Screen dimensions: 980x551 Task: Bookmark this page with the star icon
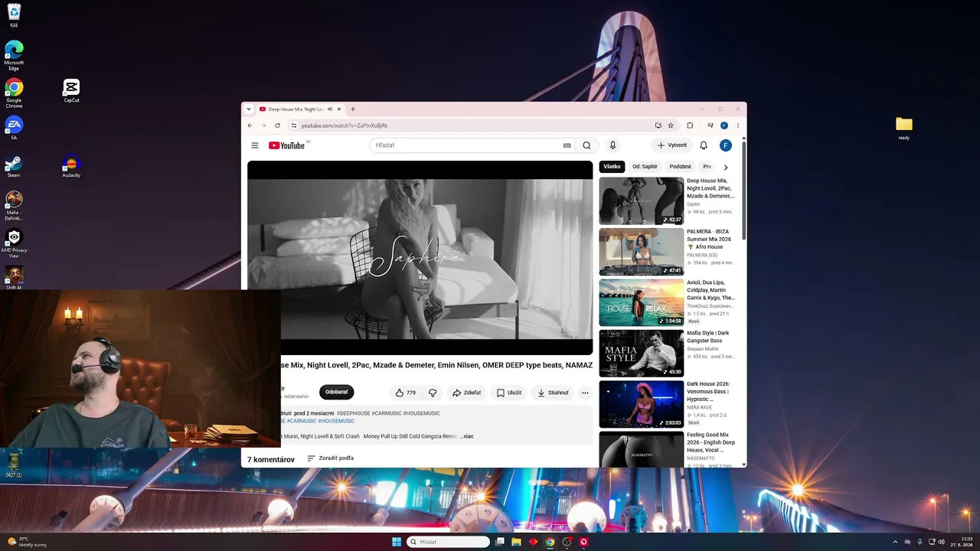671,126
